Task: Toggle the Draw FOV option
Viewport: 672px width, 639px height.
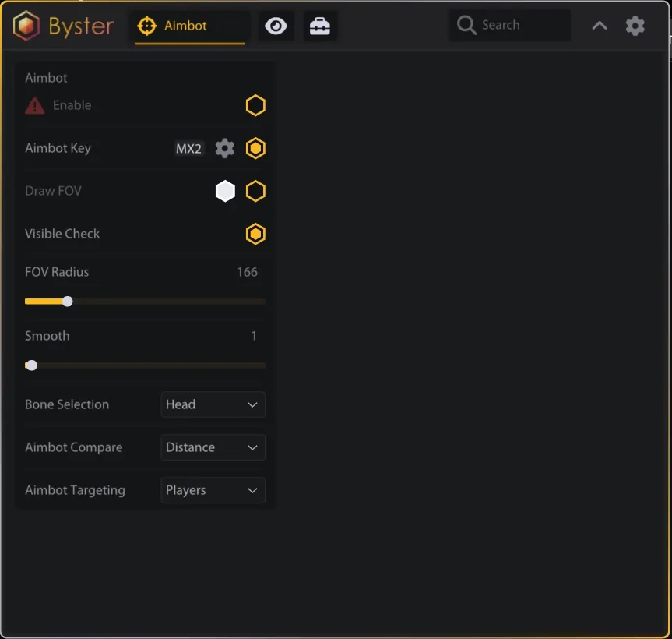Action: pyautogui.click(x=255, y=190)
